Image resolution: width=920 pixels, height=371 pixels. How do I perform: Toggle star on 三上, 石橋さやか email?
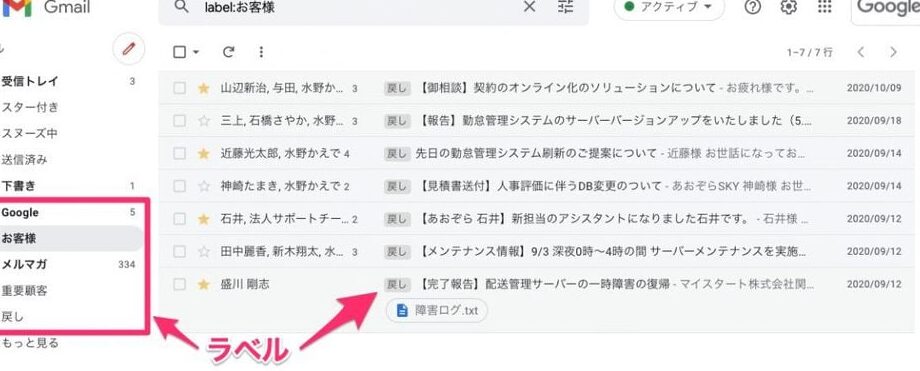204,121
